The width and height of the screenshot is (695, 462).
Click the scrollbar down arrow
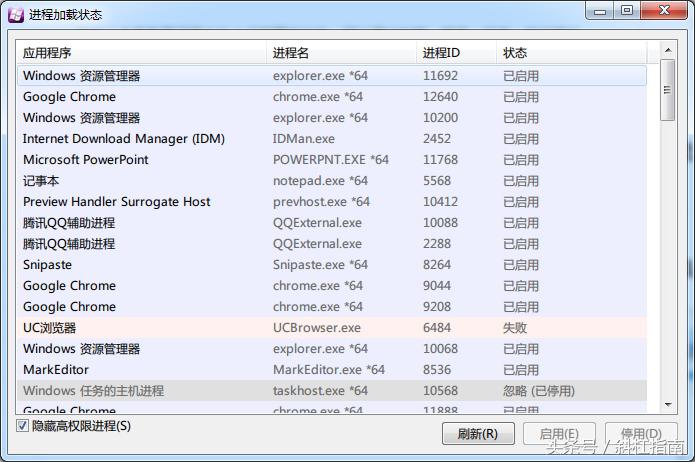point(668,405)
